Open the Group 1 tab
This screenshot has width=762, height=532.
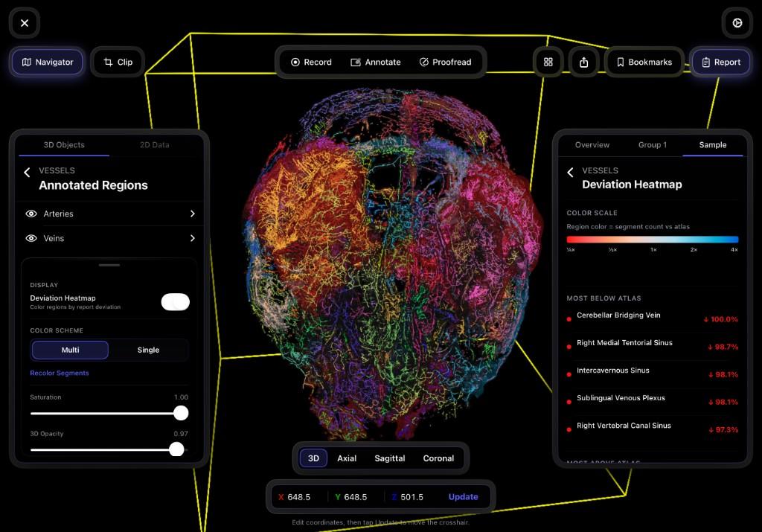tap(652, 145)
